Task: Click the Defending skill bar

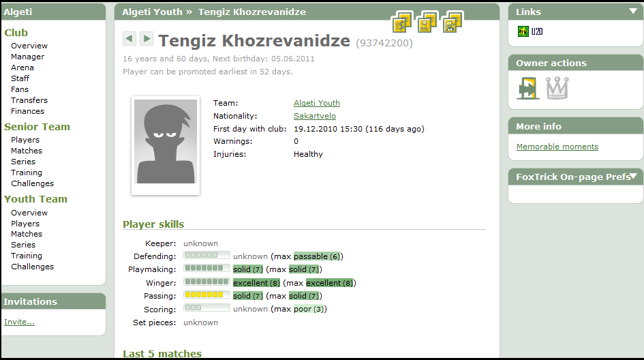Action: click(x=206, y=255)
